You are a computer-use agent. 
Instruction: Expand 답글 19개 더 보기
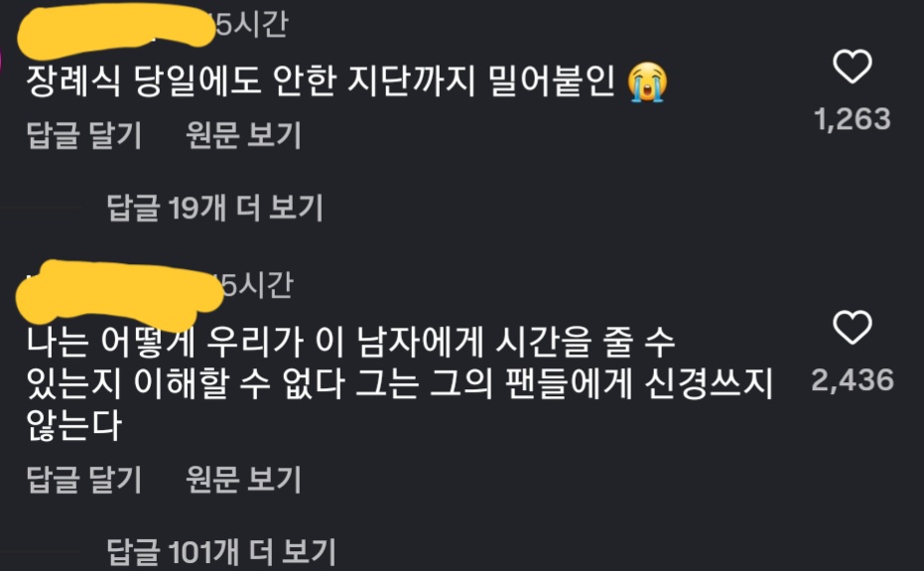tap(215, 208)
